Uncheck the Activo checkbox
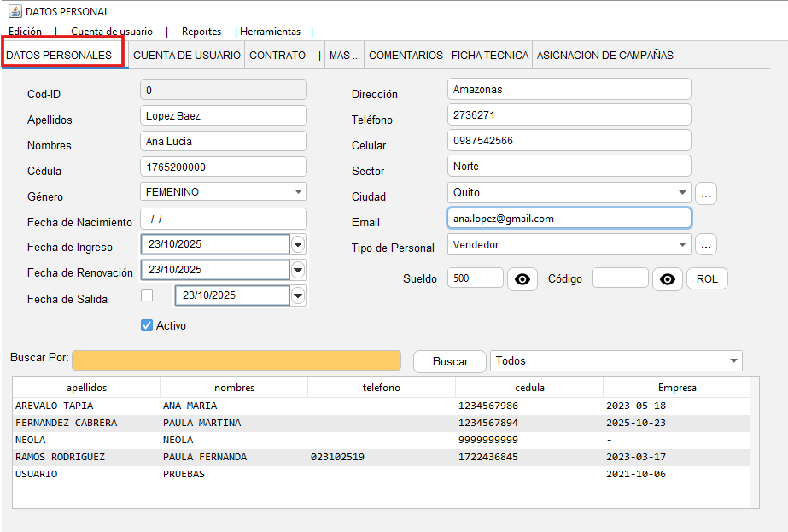This screenshot has height=532, width=788. point(147,325)
